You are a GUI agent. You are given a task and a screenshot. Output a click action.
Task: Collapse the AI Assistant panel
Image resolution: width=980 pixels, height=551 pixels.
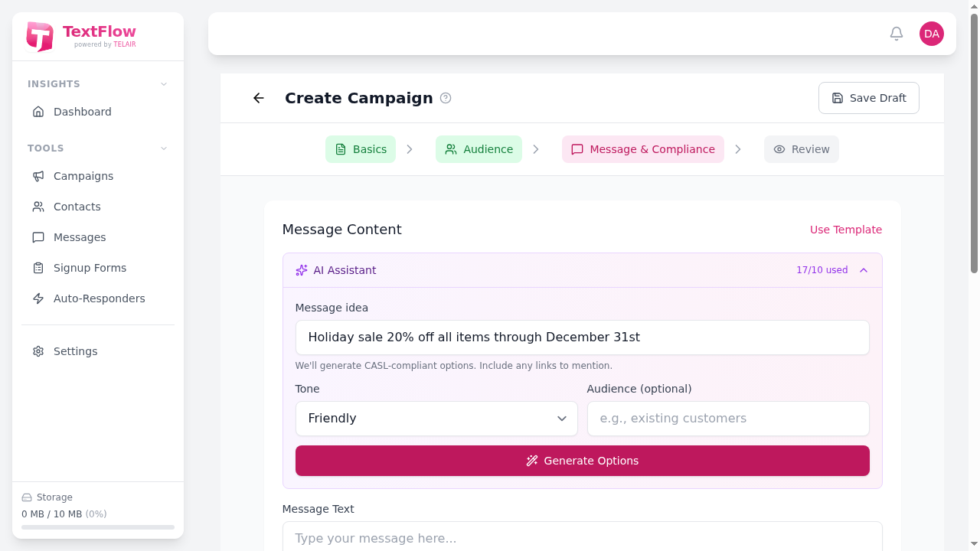pyautogui.click(x=864, y=270)
